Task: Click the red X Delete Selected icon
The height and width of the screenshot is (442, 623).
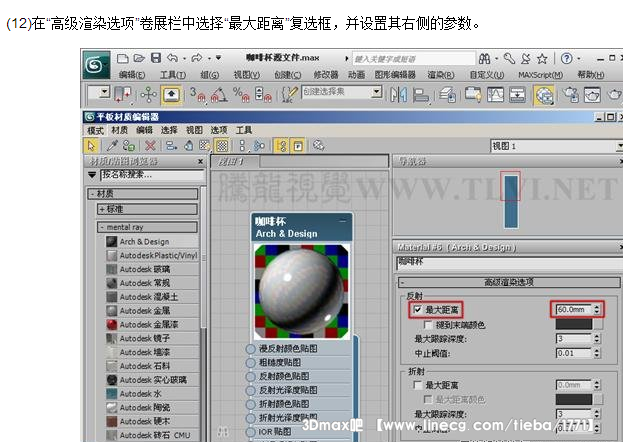Action: point(150,146)
